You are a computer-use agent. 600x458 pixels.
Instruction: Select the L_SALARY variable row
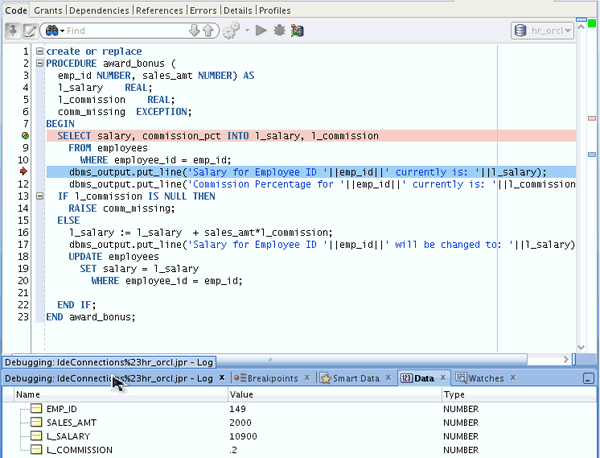70,438
